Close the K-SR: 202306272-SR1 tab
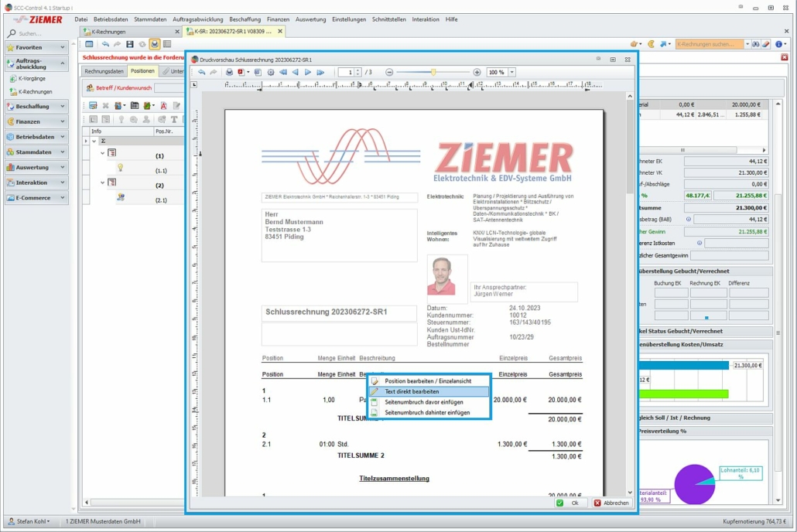 click(279, 32)
